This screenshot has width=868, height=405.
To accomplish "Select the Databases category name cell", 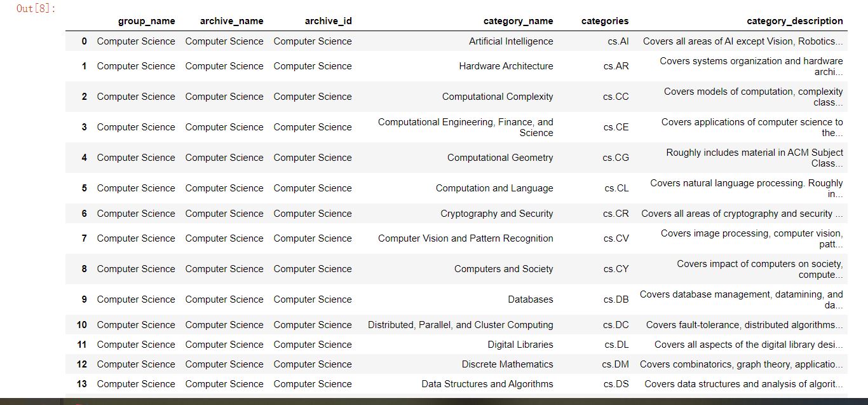I will pos(530,299).
